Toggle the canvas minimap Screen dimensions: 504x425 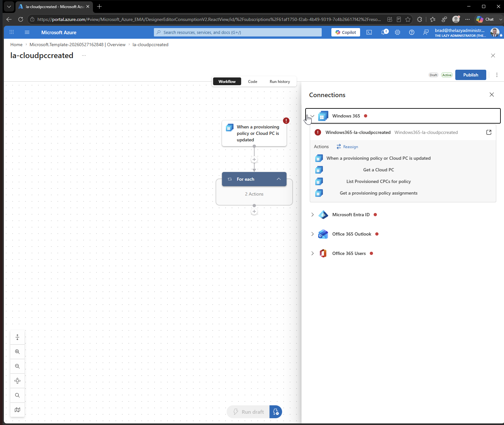(x=17, y=410)
